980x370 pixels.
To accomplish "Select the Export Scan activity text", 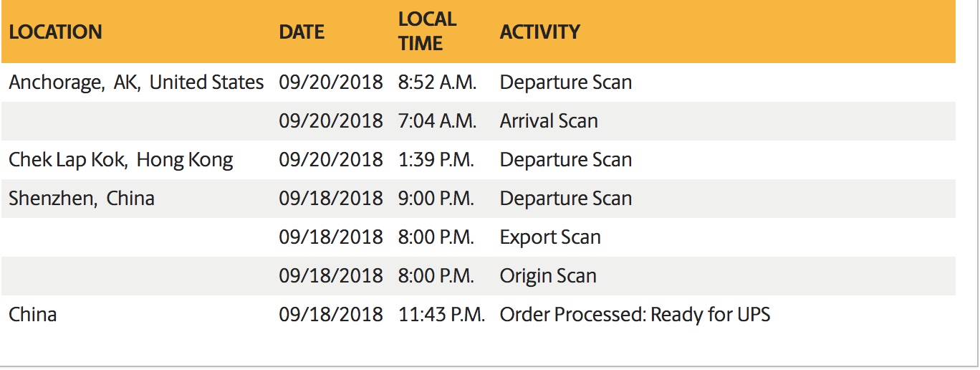I will click(x=550, y=237).
